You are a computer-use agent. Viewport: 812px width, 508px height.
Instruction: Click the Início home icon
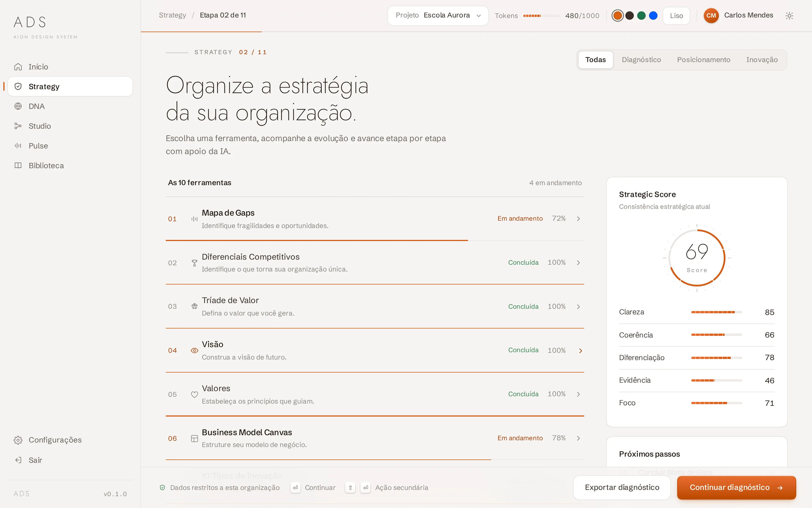18,67
